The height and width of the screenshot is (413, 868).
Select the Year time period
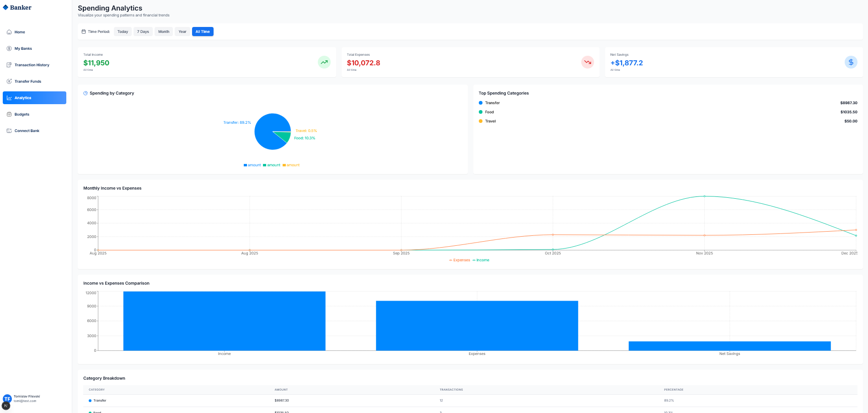tap(182, 32)
